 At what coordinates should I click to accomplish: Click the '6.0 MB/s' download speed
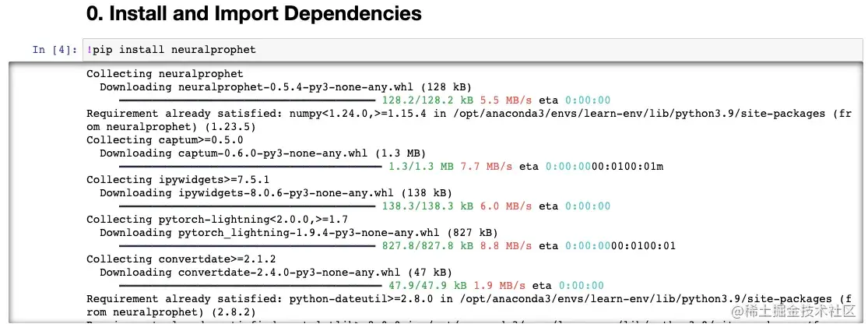click(506, 206)
